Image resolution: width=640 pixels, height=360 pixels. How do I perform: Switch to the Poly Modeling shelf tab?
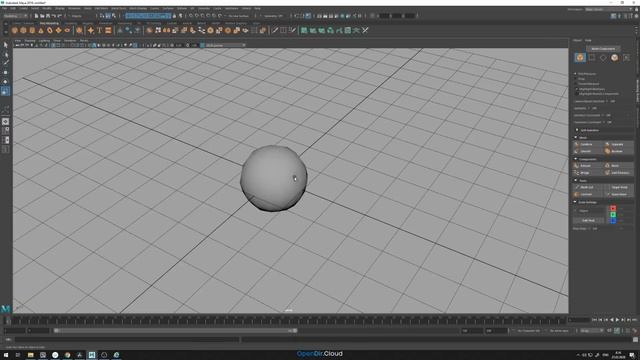point(49,23)
